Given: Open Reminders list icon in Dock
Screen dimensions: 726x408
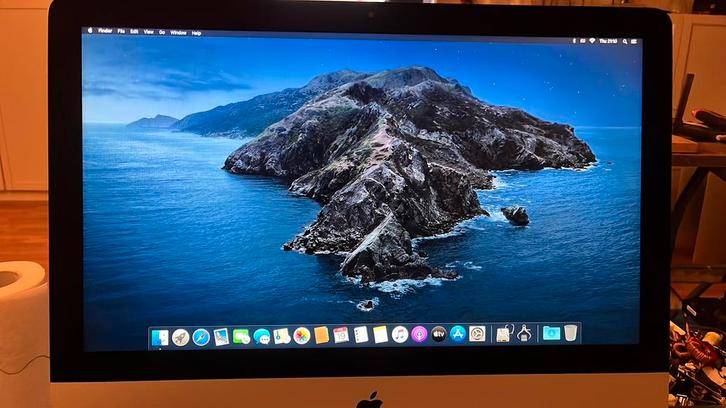Looking at the screenshot, I should coord(361,335).
